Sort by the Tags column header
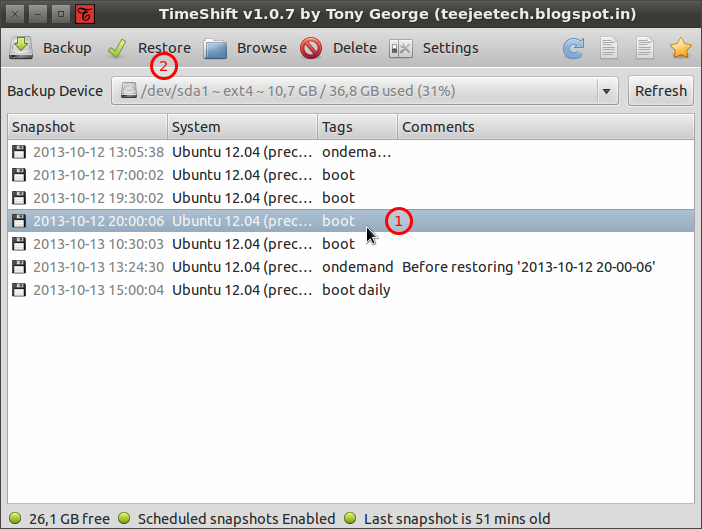This screenshot has width=702, height=529. coord(357,127)
